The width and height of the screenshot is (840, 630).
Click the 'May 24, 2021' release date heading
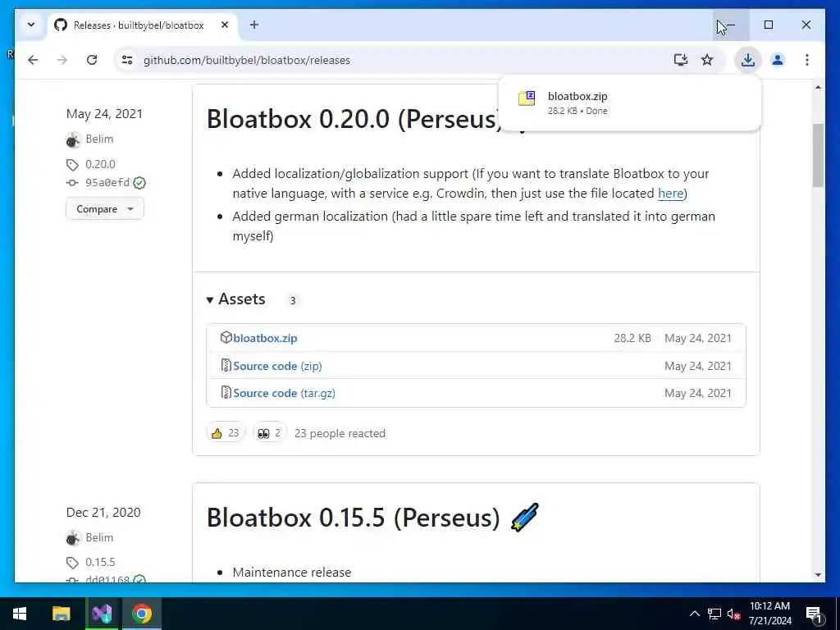pos(104,114)
